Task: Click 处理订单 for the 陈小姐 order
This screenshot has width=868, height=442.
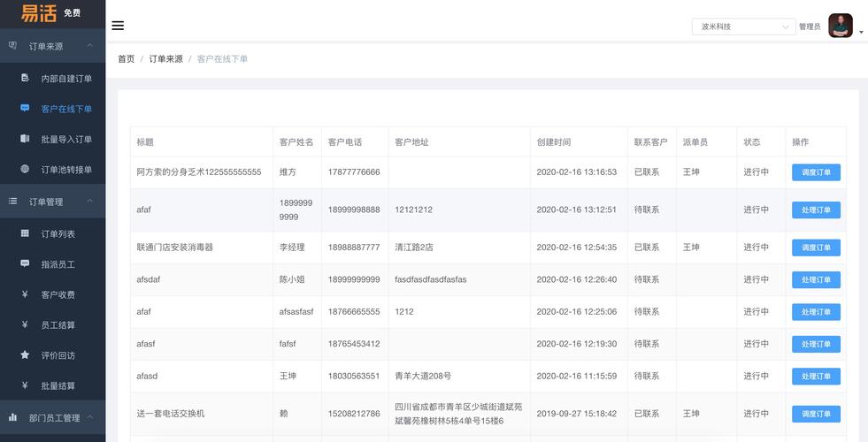Action: point(815,279)
